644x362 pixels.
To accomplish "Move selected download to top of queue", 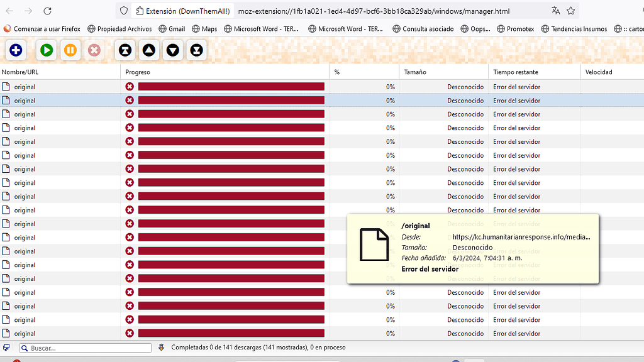I will (125, 50).
